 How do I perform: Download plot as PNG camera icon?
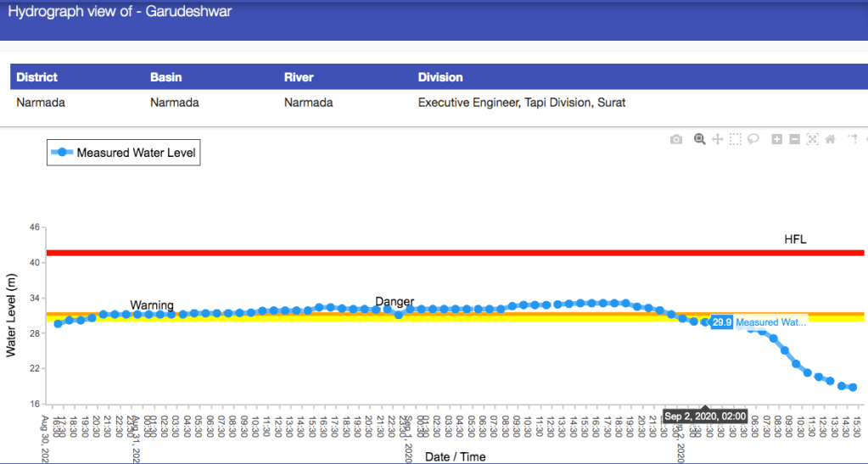point(675,139)
